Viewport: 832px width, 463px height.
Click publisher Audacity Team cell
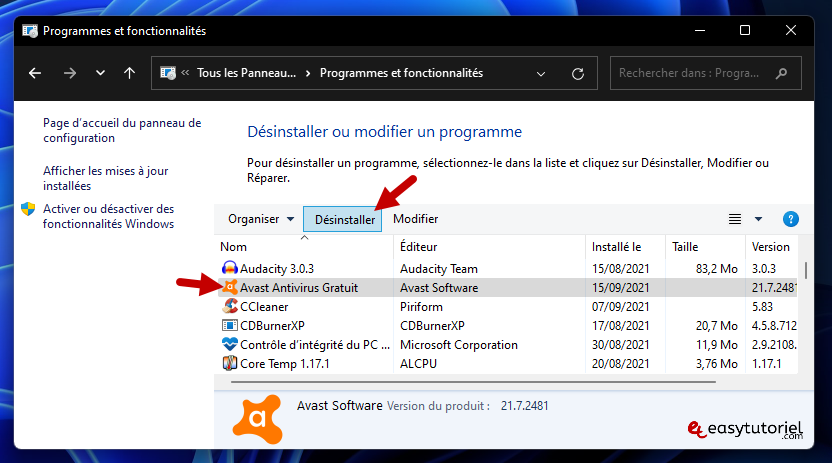pyautogui.click(x=439, y=269)
